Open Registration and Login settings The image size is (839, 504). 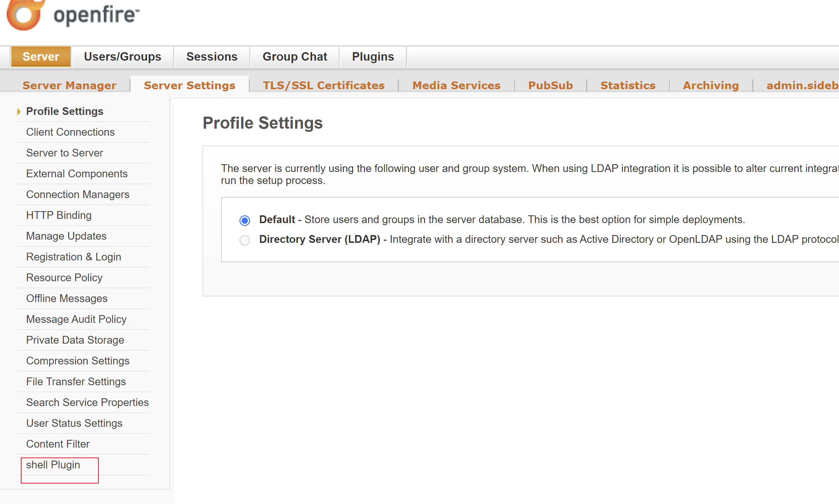pos(73,257)
